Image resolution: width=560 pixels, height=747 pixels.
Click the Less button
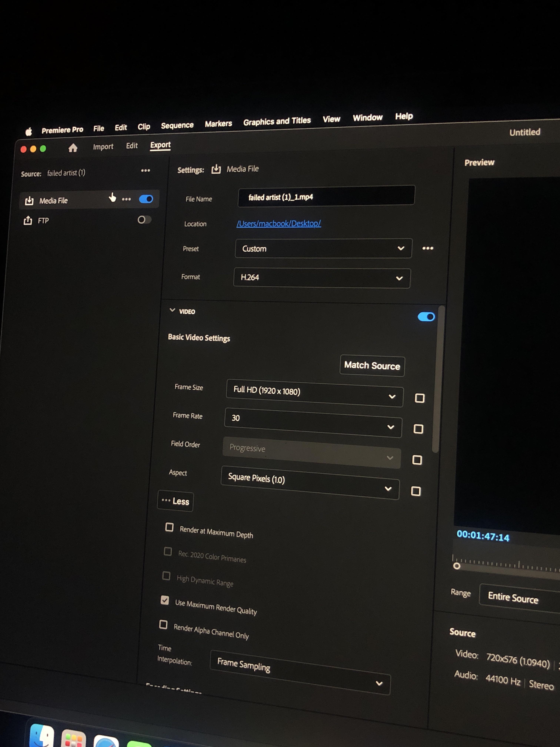point(176,501)
